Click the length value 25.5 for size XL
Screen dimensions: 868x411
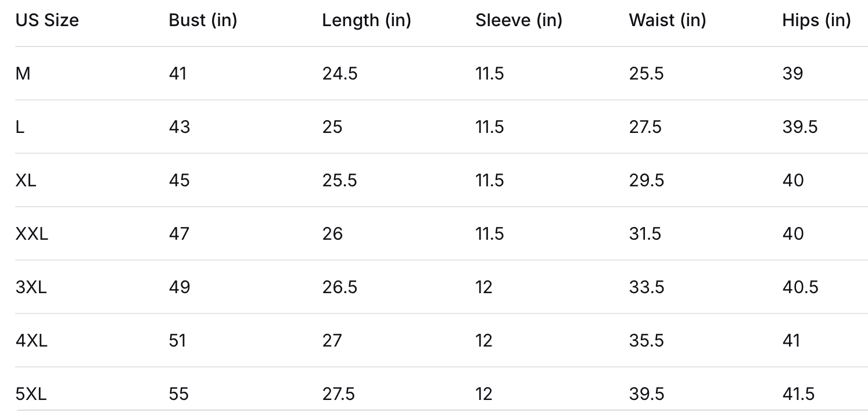coord(339,181)
